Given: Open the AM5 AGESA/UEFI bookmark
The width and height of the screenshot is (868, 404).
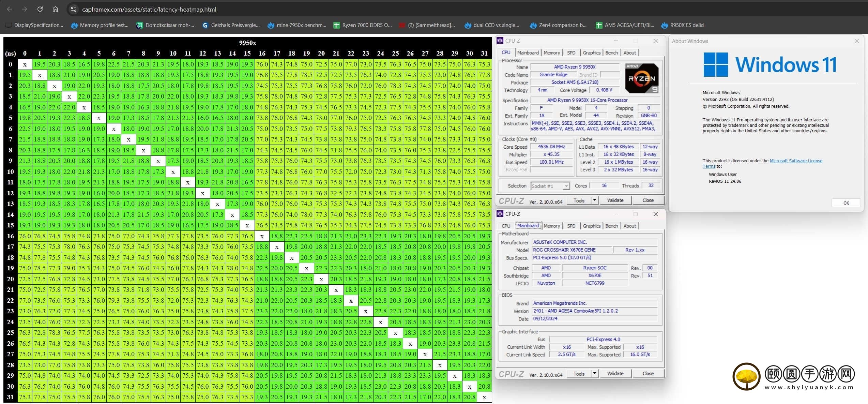Looking at the screenshot, I should pos(625,25).
